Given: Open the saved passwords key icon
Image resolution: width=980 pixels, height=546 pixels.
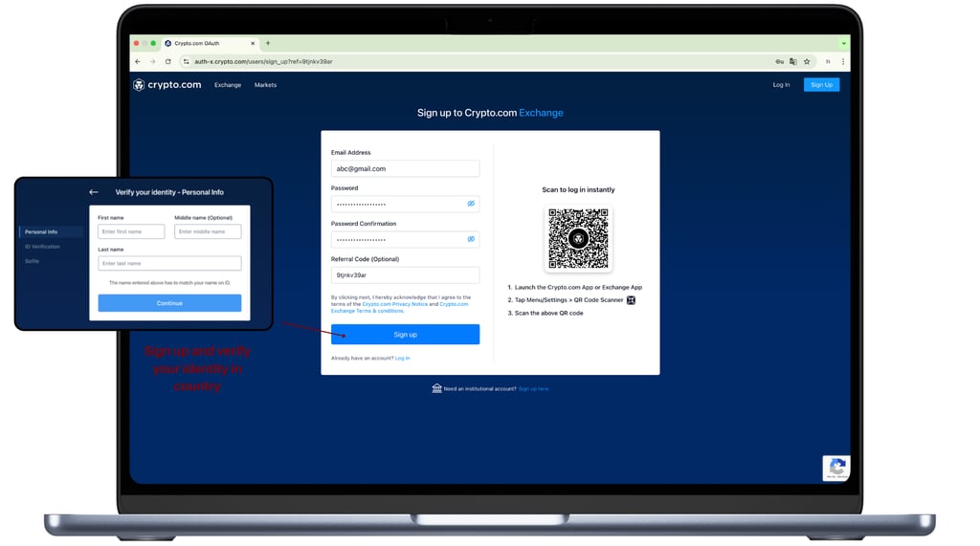Looking at the screenshot, I should [x=779, y=62].
